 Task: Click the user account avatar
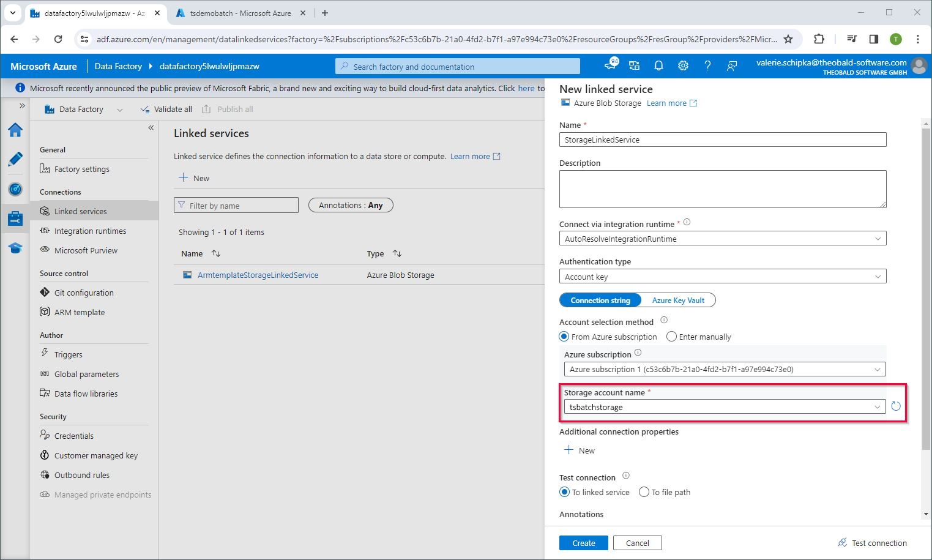tap(919, 66)
